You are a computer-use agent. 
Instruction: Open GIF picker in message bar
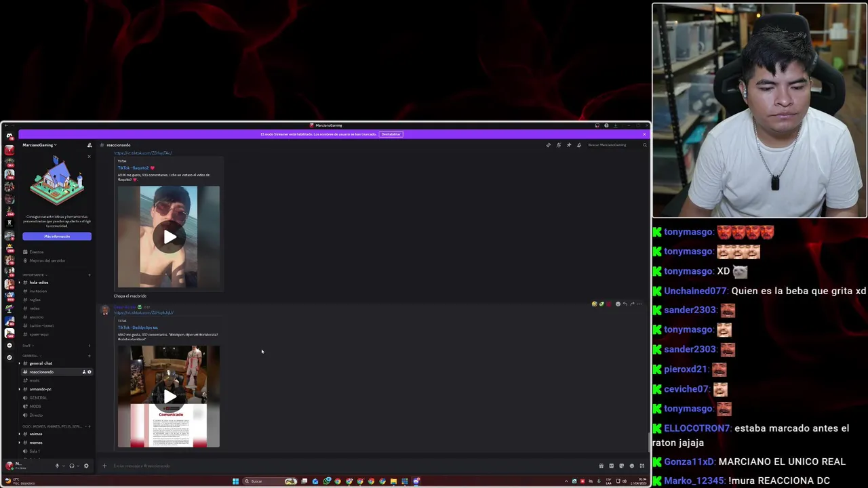(611, 466)
